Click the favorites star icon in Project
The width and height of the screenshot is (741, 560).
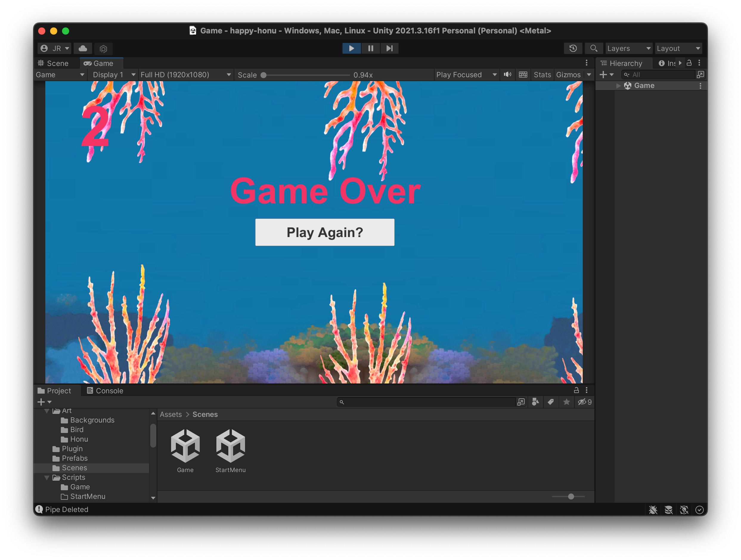pos(566,402)
